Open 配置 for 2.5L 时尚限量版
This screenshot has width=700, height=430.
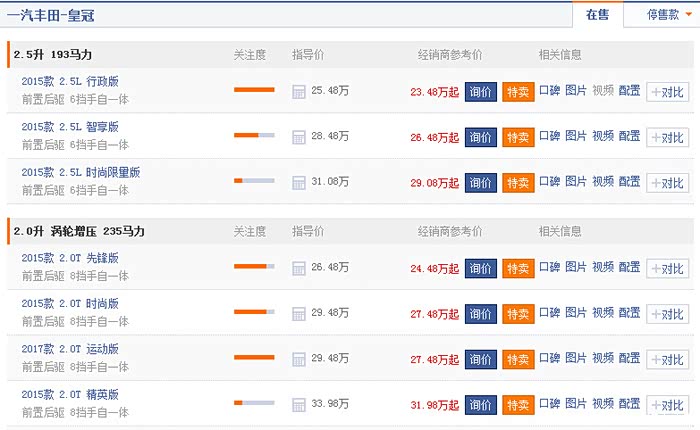tap(629, 181)
